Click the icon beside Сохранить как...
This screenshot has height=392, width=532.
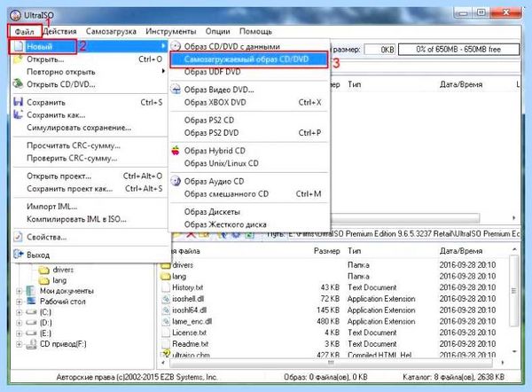[x=19, y=114]
